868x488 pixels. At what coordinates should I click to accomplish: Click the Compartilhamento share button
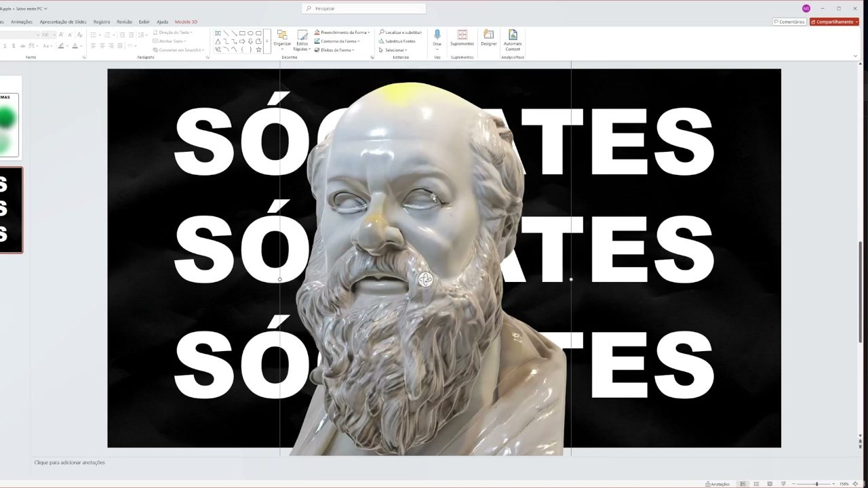coord(834,22)
